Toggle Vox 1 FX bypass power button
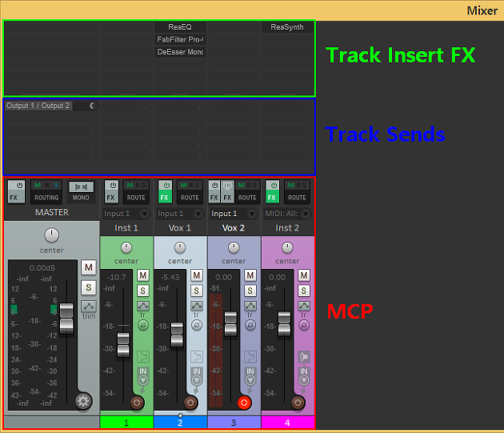This screenshot has width=504, height=433. [x=166, y=186]
